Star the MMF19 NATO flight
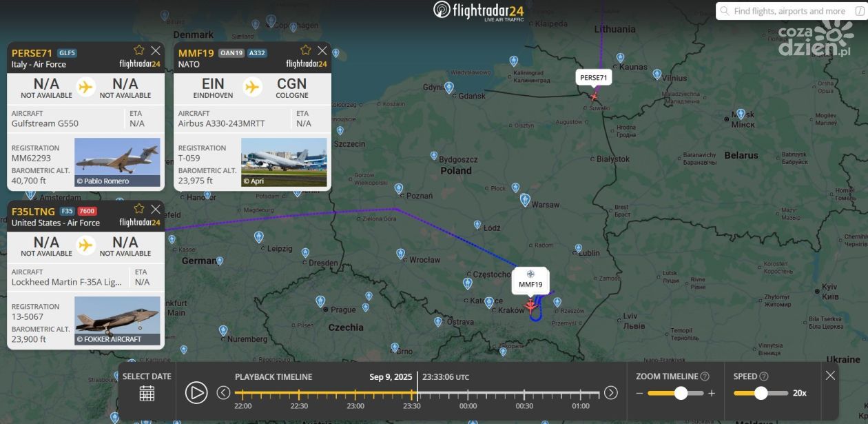 (x=306, y=50)
